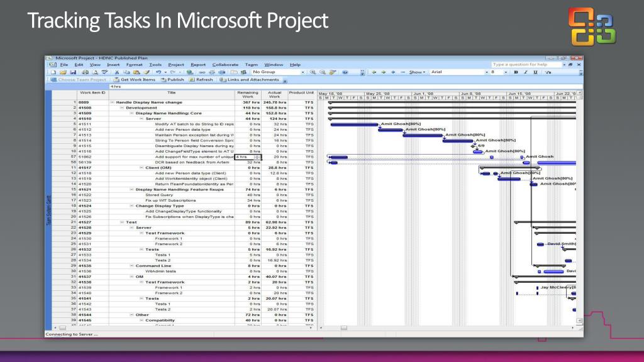Click the Gantt chart horizontal scrollbar thumb
644x362 pixels.
tap(344, 328)
